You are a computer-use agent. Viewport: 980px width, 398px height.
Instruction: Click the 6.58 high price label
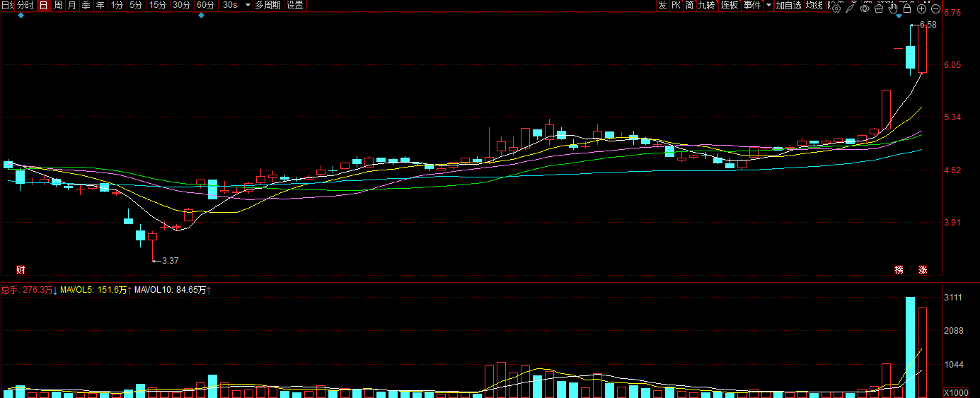(x=928, y=25)
